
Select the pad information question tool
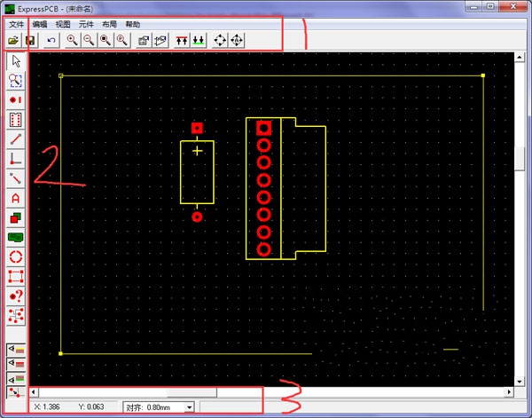pyautogui.click(x=16, y=296)
